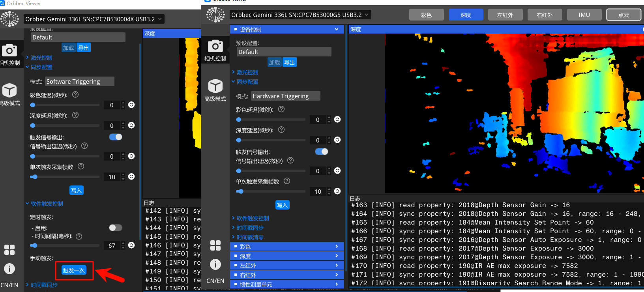Click help icon beside frames per trigger, right window

(x=287, y=181)
